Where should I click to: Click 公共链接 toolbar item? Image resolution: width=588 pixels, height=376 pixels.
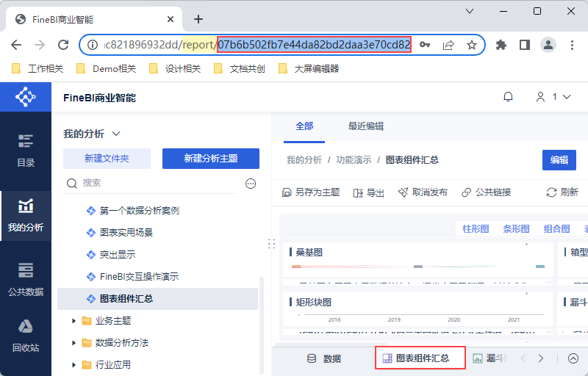point(487,192)
